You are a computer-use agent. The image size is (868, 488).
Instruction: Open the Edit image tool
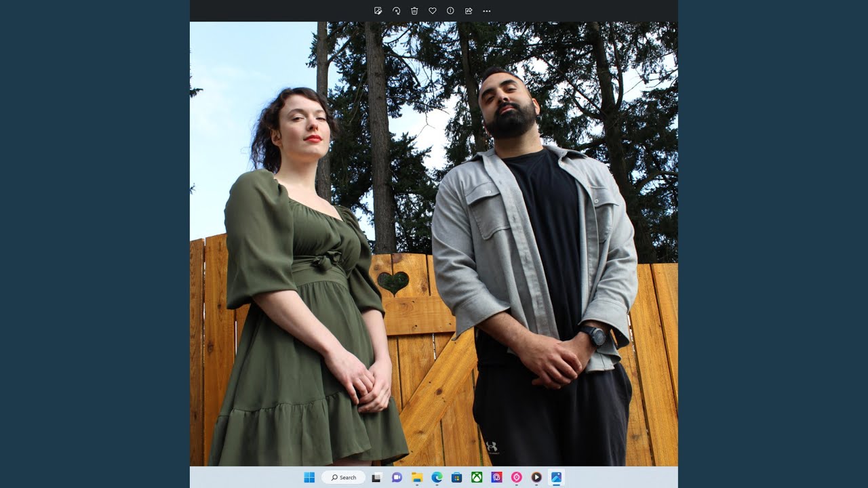click(x=378, y=11)
